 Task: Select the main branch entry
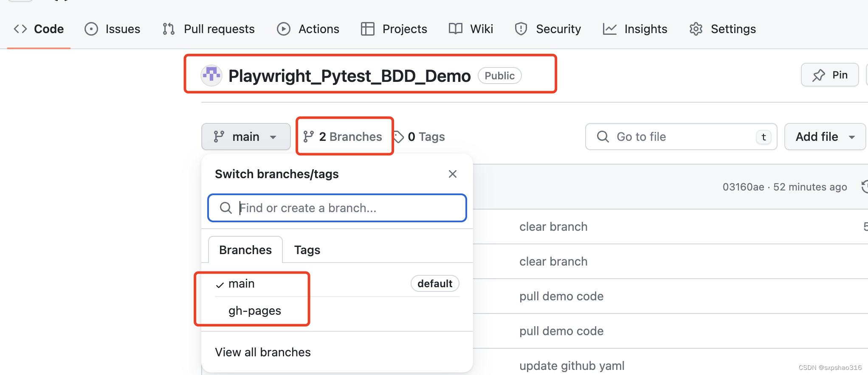pos(337,283)
